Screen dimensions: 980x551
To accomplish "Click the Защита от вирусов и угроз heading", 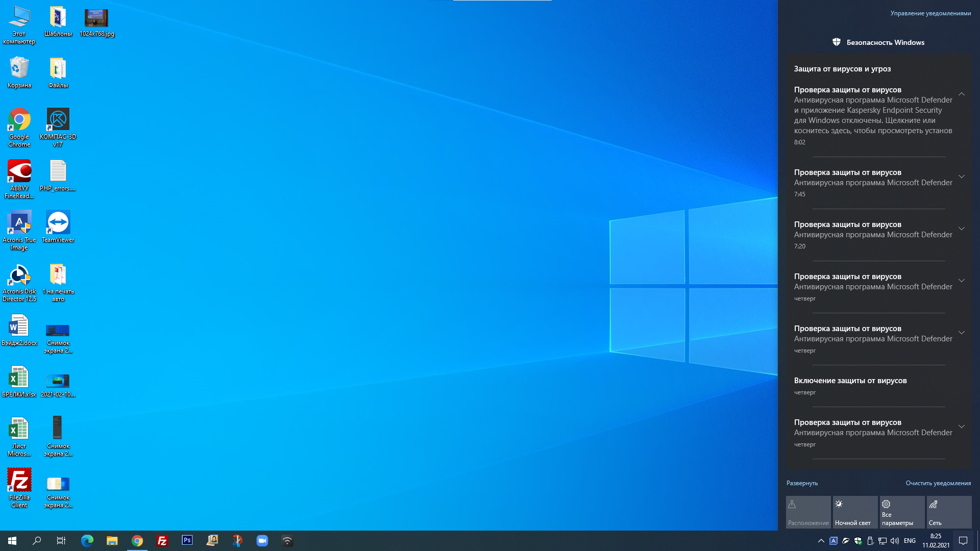I will (x=842, y=69).
